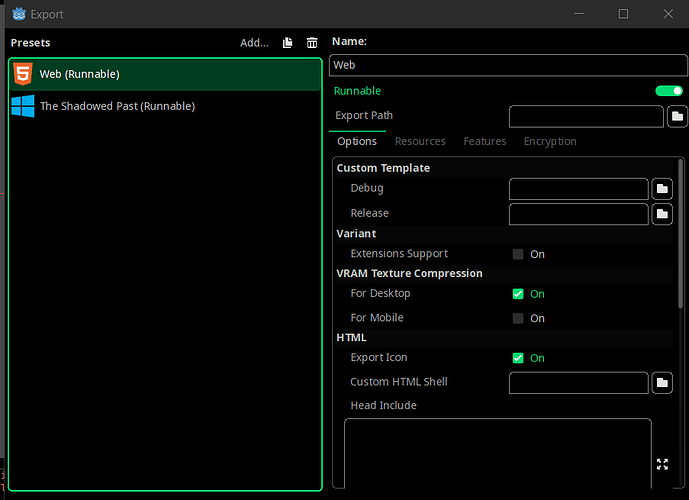Collapse the VRAM Texture Compression section
This screenshot has height=500, width=689.
point(504,273)
